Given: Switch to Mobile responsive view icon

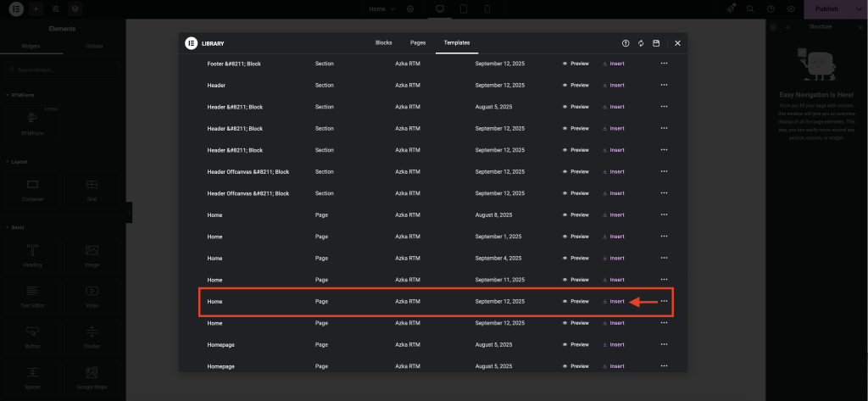Looking at the screenshot, I should click(x=487, y=8).
